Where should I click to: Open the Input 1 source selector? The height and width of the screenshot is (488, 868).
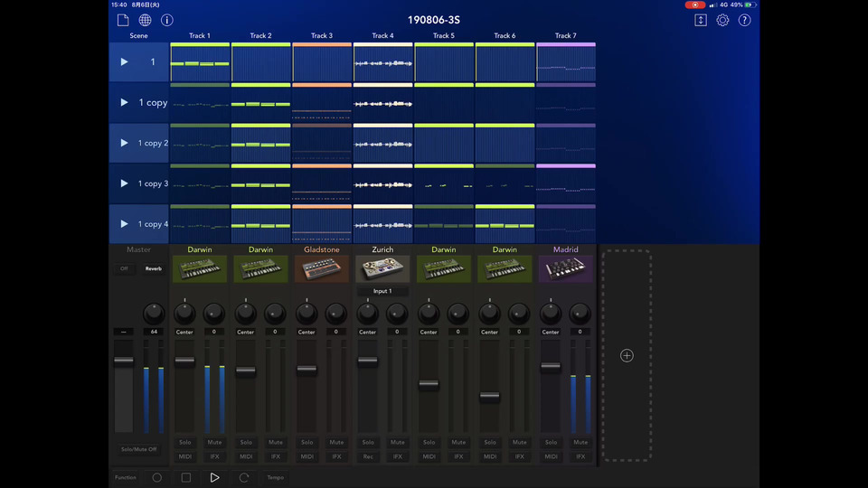pos(382,292)
